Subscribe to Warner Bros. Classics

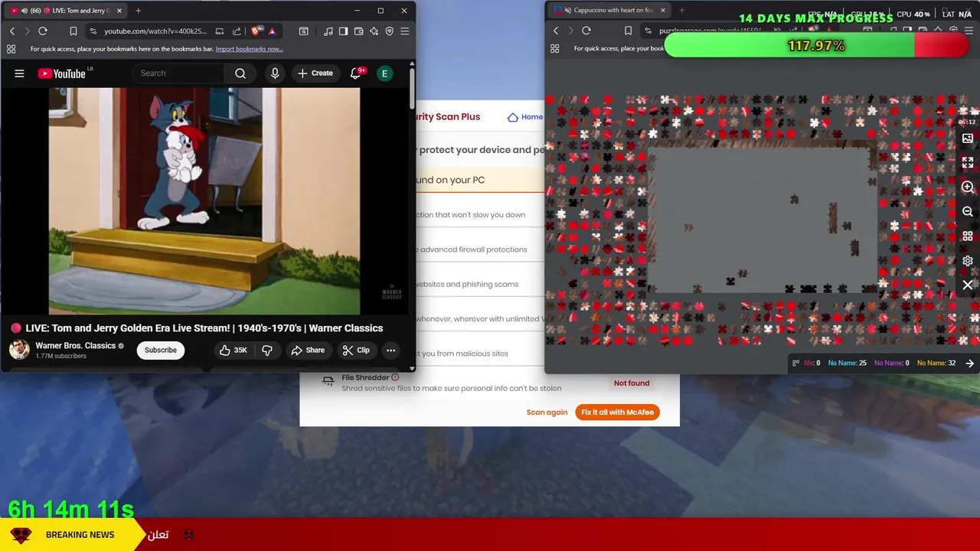tap(161, 350)
